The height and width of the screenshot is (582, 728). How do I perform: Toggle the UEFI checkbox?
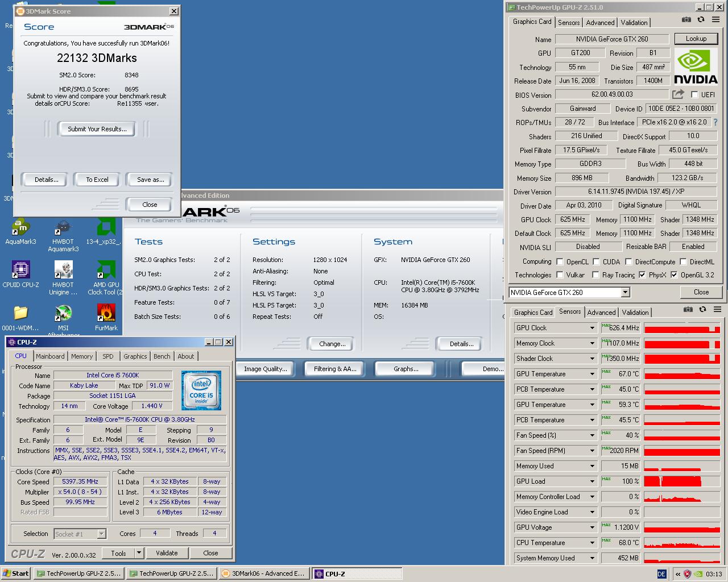694,95
